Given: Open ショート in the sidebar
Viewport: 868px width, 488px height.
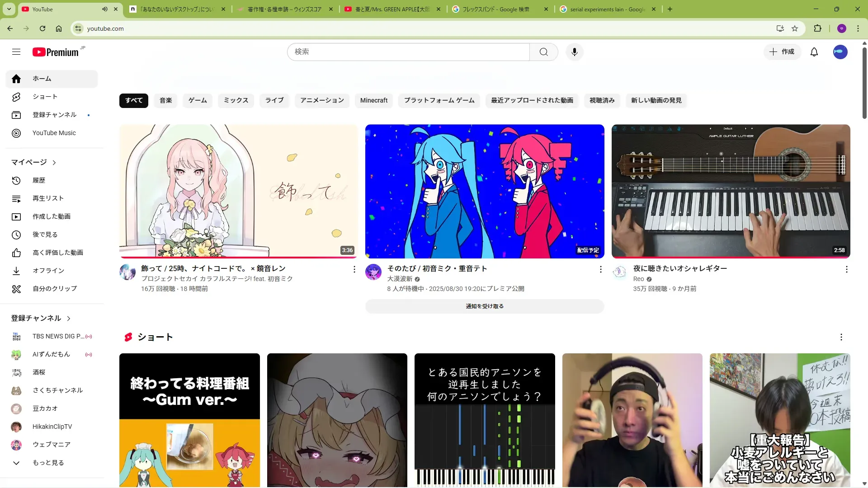Looking at the screenshot, I should [45, 97].
